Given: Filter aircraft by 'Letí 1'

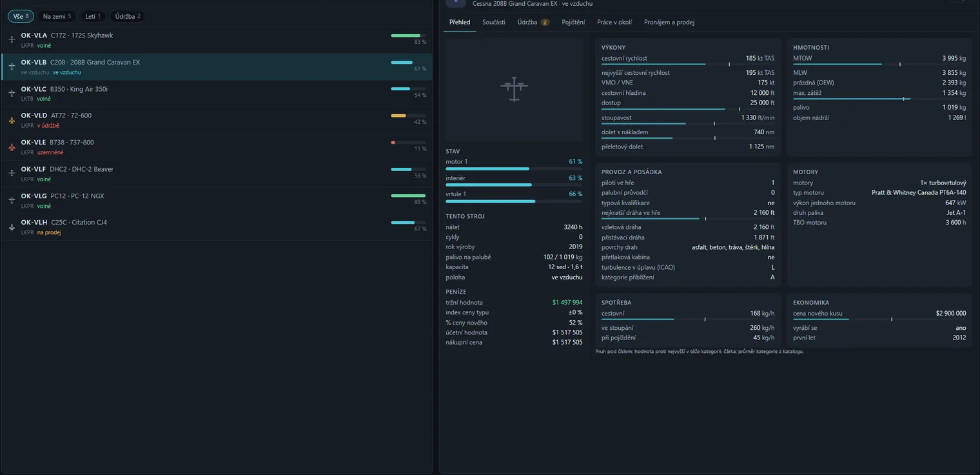Looking at the screenshot, I should [x=93, y=16].
